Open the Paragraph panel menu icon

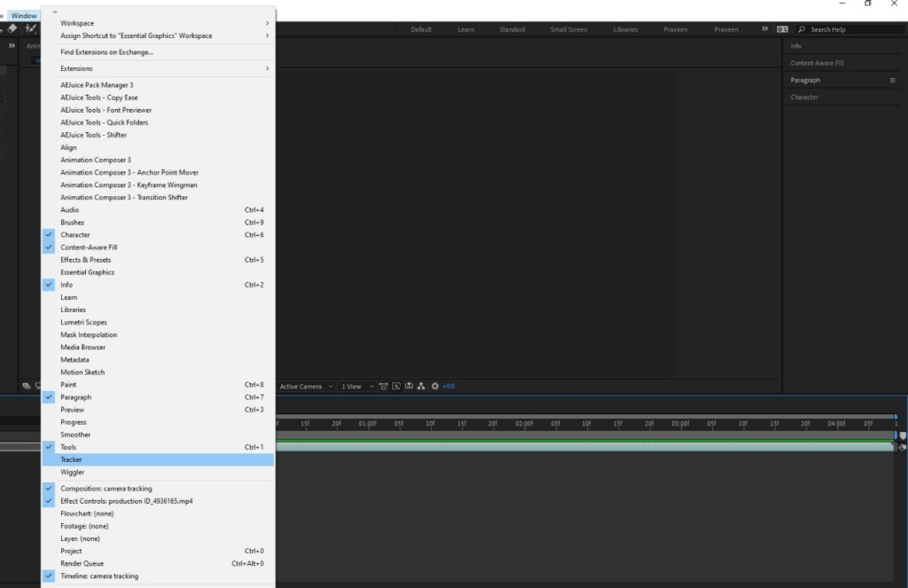click(x=892, y=81)
